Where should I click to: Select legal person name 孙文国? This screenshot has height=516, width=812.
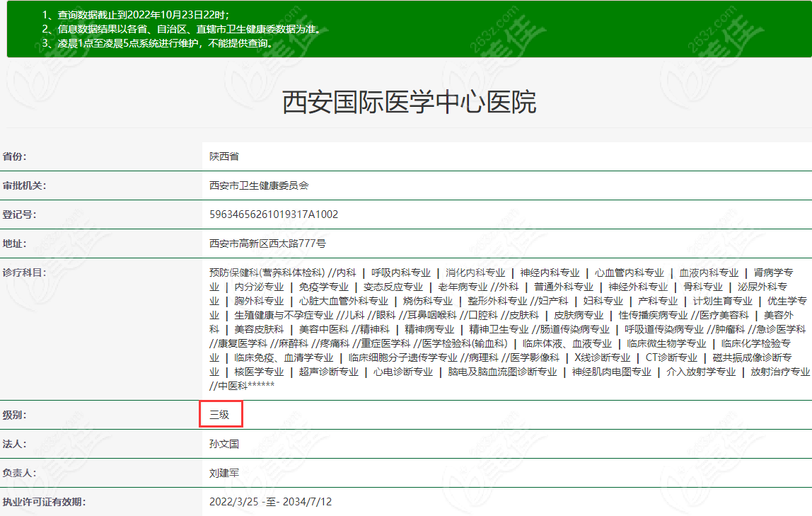(224, 444)
